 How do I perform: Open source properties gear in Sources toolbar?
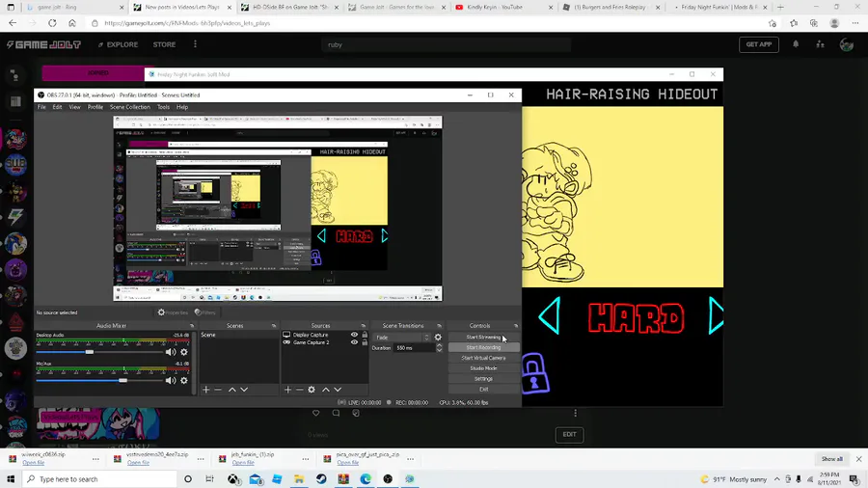[x=312, y=390]
